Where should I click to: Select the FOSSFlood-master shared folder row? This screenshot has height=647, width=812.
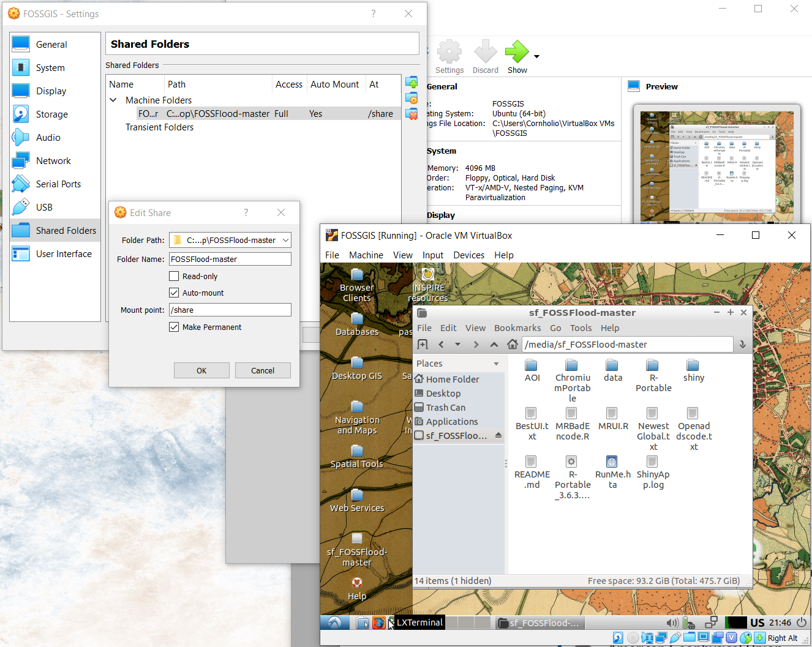pyautogui.click(x=254, y=113)
